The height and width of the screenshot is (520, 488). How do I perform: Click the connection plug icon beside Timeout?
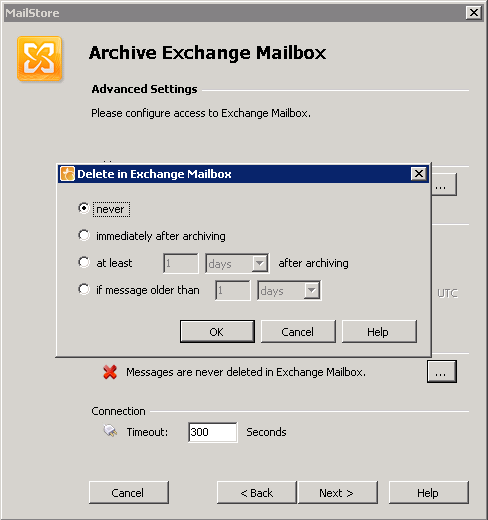(x=110, y=431)
